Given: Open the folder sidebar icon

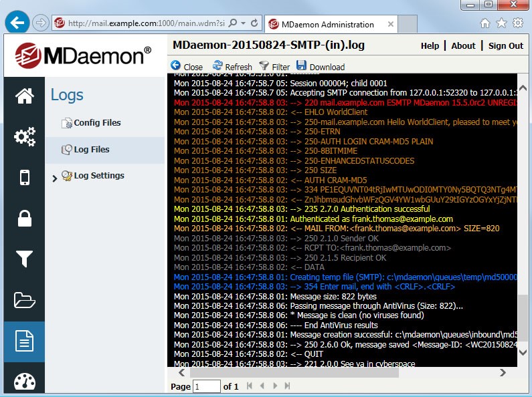Looking at the screenshot, I should point(25,300).
